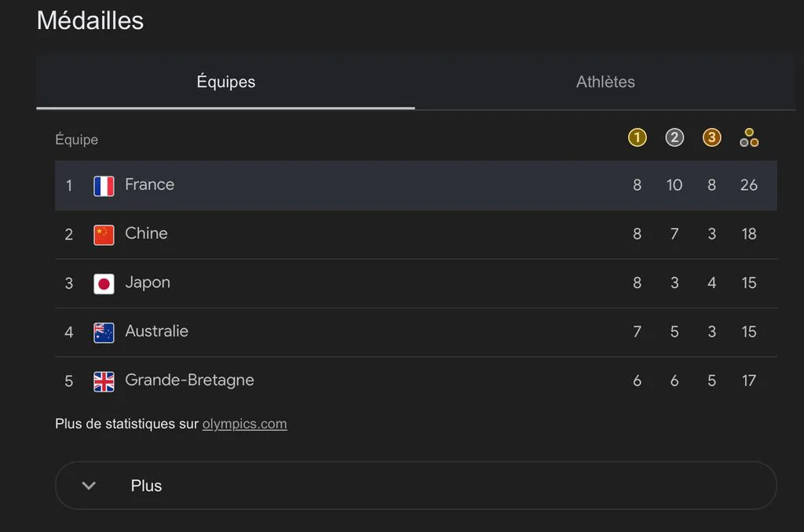The height and width of the screenshot is (532, 804).
Task: Expand the Plus chevron arrow
Action: pos(89,486)
